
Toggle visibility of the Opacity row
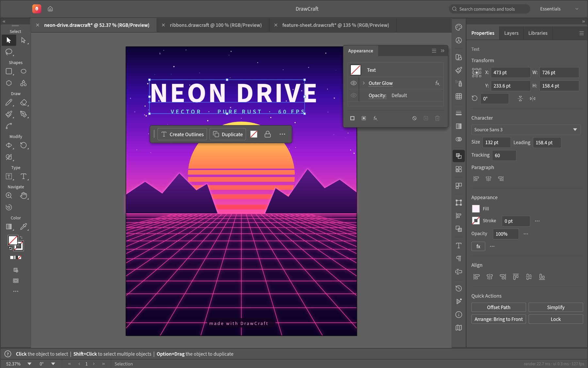pos(353,96)
